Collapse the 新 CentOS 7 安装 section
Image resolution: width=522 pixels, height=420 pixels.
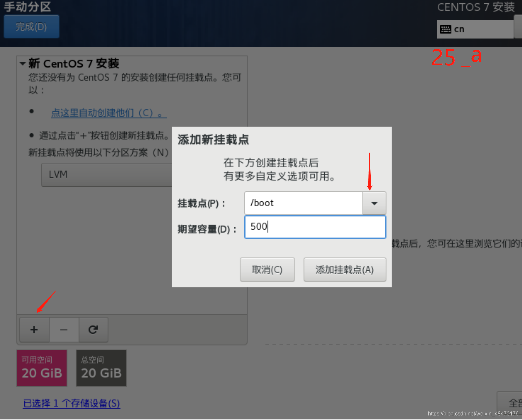(x=23, y=63)
